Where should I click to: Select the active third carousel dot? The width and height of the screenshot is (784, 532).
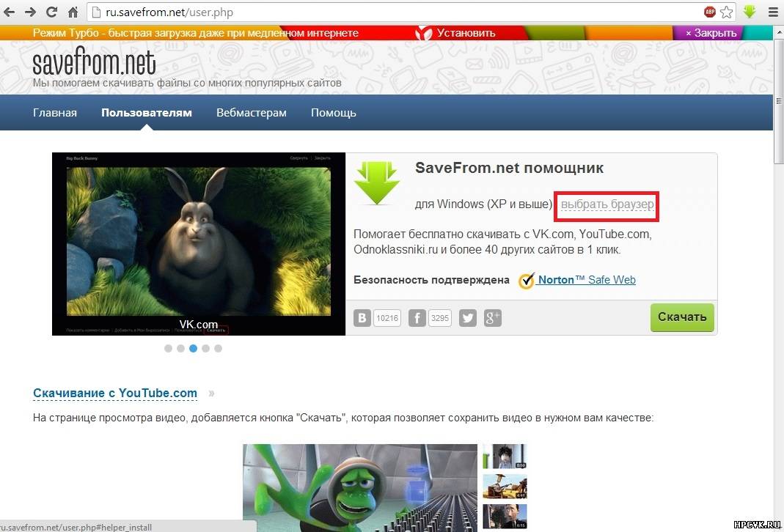(193, 349)
